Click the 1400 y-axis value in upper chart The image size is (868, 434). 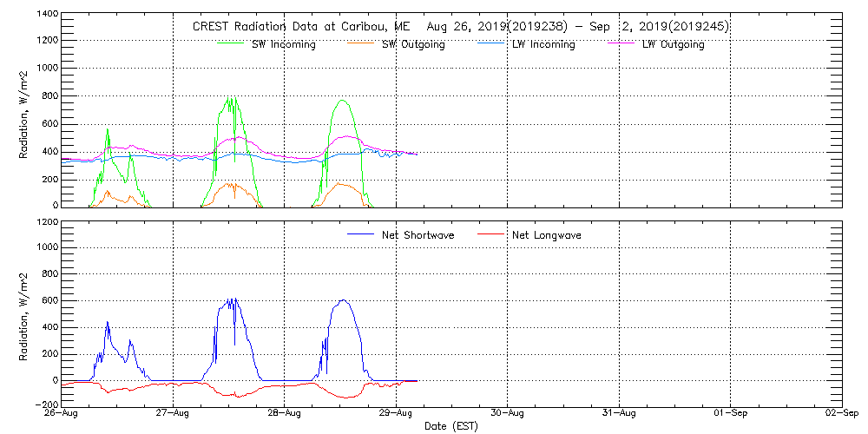(x=47, y=15)
